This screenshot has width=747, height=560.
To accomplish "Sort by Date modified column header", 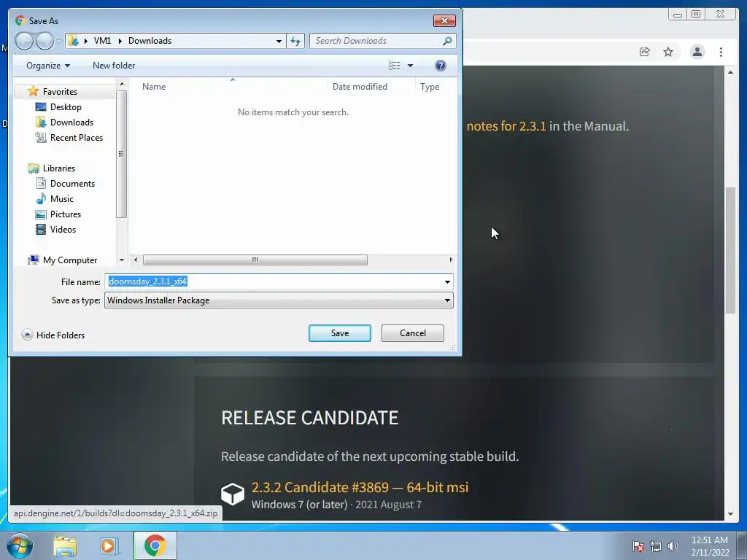I will 360,87.
